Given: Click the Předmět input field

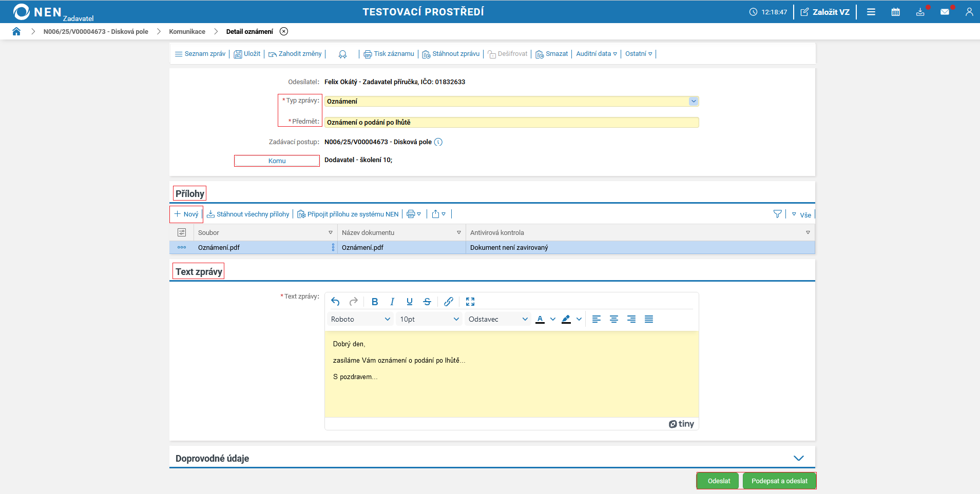Looking at the screenshot, I should click(511, 123).
